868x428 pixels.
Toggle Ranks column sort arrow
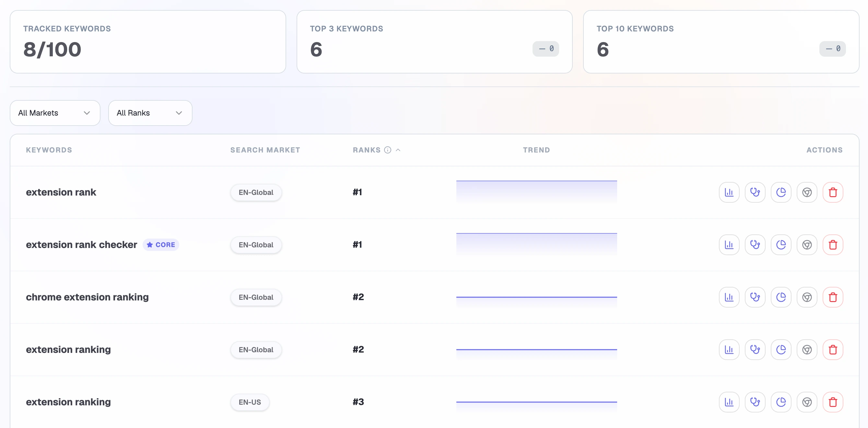[398, 150]
